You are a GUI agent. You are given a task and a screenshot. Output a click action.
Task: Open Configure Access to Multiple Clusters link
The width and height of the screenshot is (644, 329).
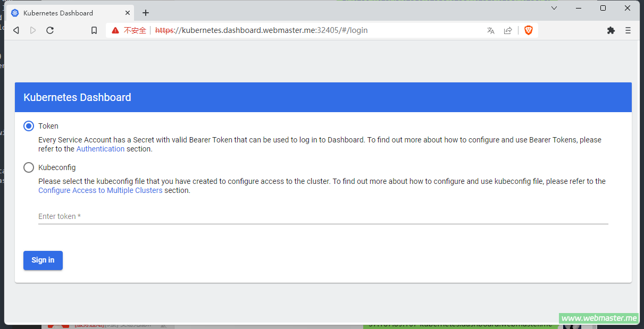coord(101,190)
